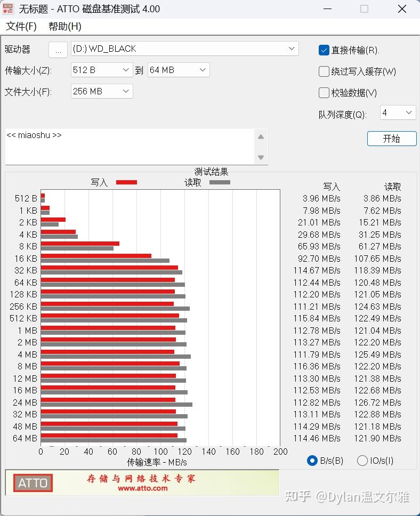Select the B/s(B) radio button
420x516 pixels.
[x=312, y=461]
